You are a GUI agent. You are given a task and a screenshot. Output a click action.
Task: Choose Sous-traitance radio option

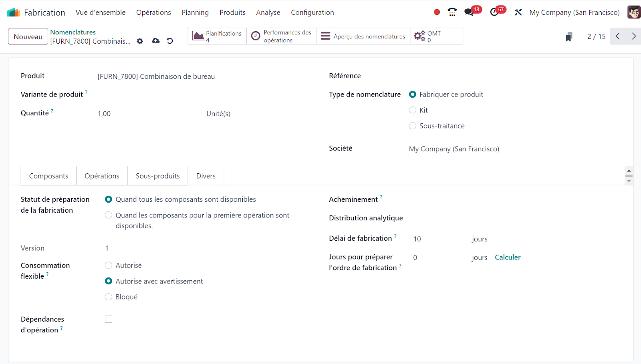[413, 126]
